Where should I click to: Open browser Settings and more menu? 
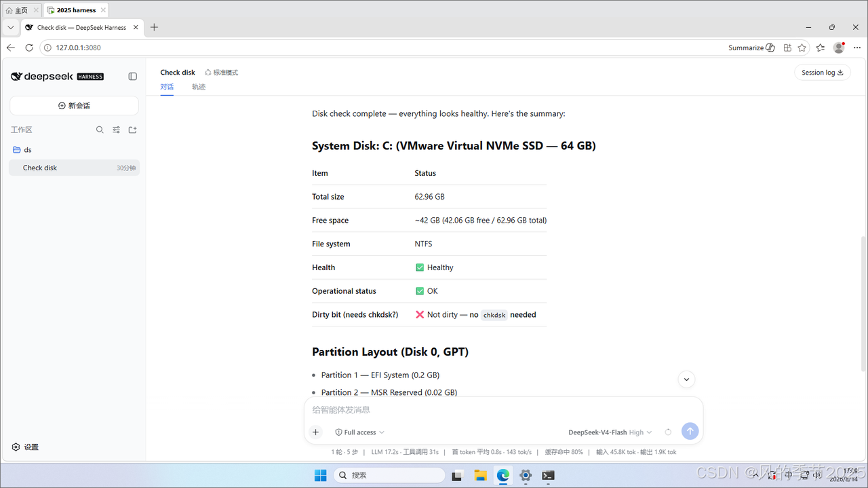[x=857, y=48]
